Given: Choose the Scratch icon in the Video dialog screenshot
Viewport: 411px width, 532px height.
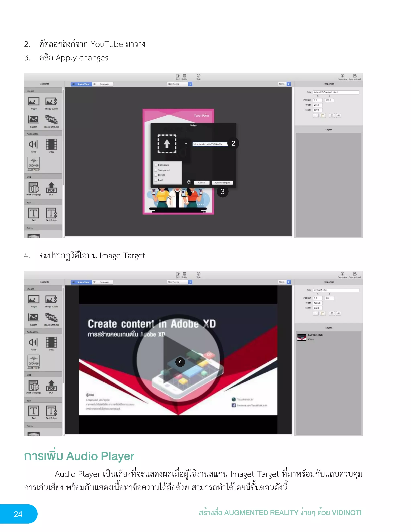Looking at the screenshot, I should [33, 120].
